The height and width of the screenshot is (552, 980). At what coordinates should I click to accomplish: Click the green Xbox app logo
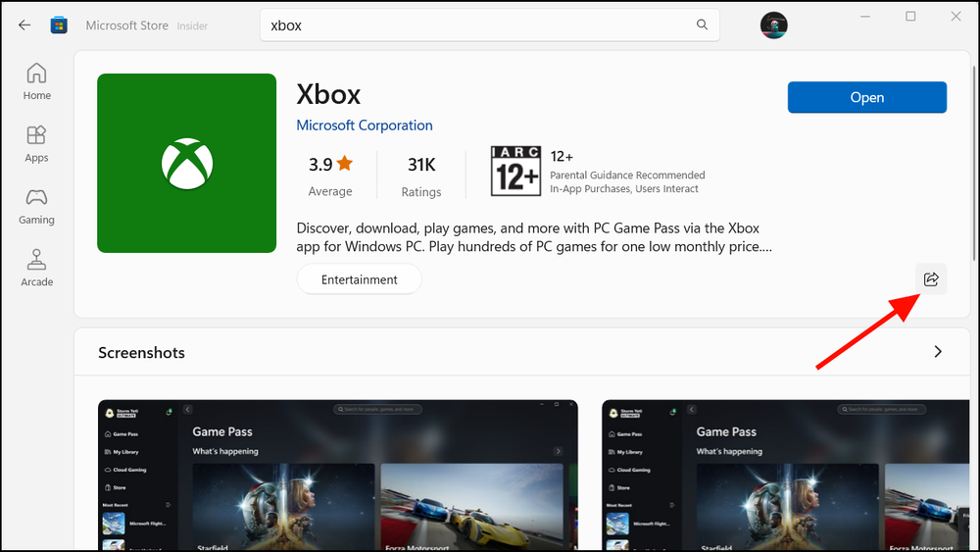pos(187,163)
